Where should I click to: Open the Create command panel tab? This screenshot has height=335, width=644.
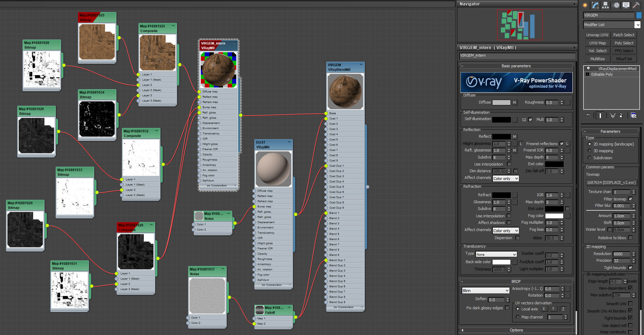coord(585,5)
